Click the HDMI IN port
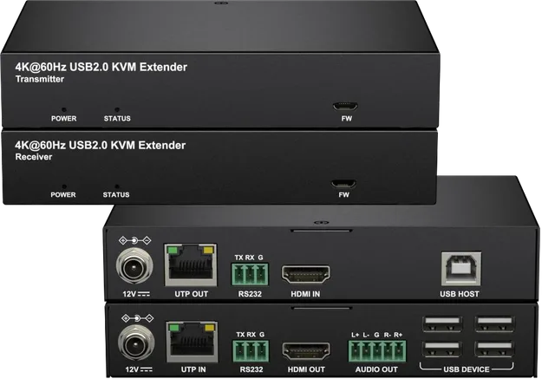Image resolution: width=555 pixels, height=392 pixels. (306, 274)
